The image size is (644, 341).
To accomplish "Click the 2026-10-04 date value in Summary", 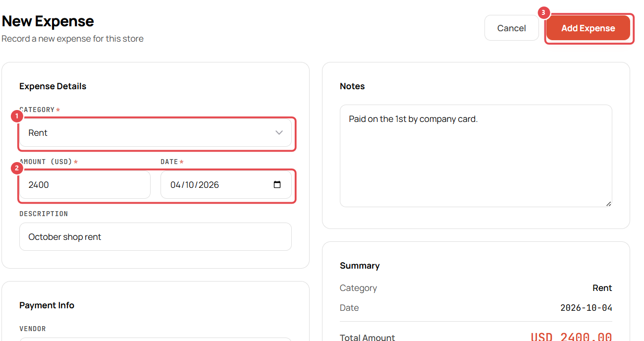I will [586, 308].
